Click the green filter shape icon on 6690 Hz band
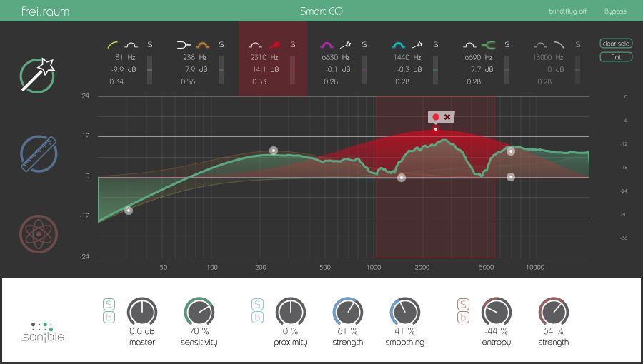 click(x=489, y=44)
